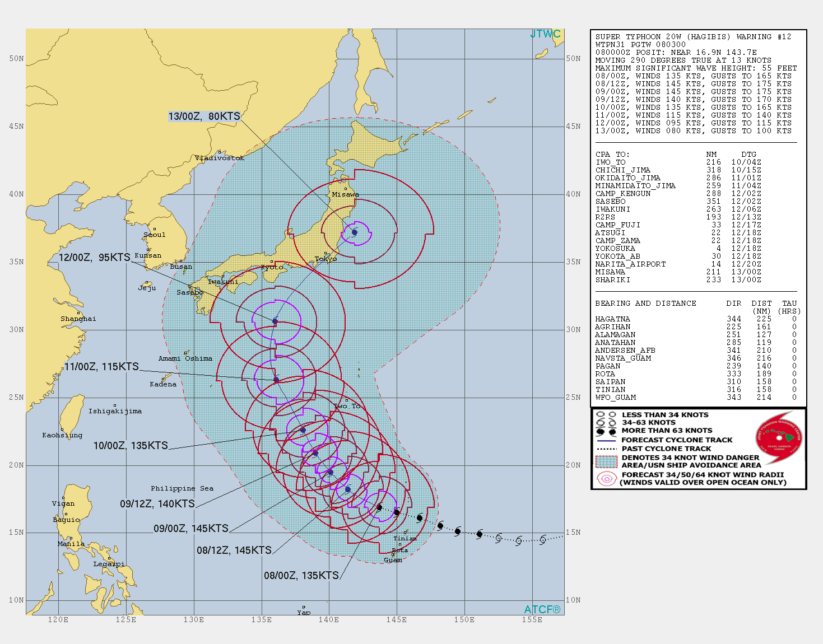This screenshot has height=644, width=823.
Task: Click the 10/00Z, 135KTS forecast label
Action: 131,446
